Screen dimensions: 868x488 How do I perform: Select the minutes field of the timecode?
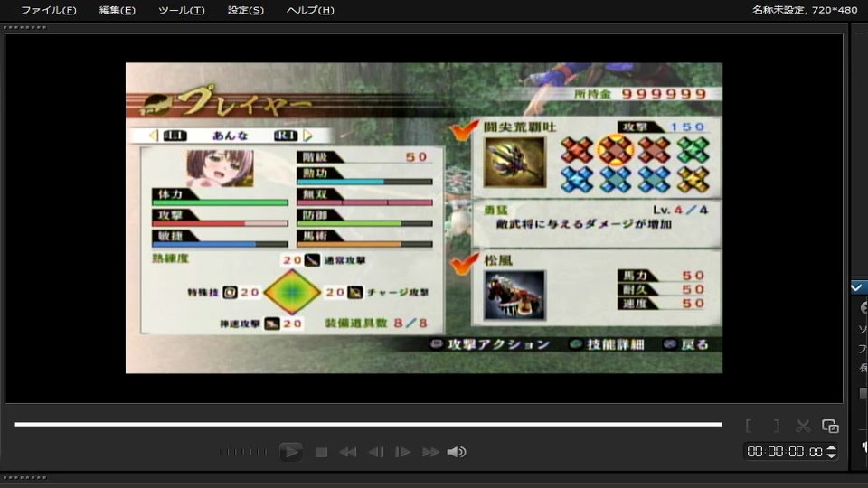coord(776,452)
